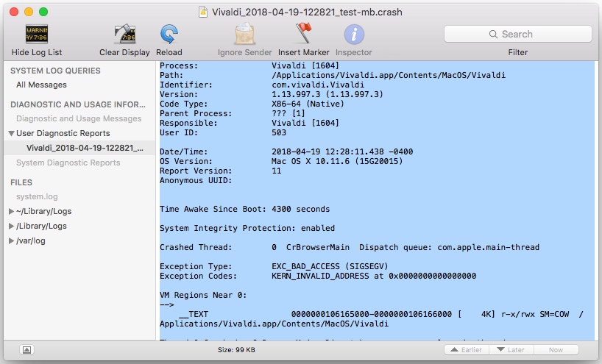This screenshot has height=364, width=602.
Task: Click the bottom-left panel toggle icon
Action: click(27, 350)
